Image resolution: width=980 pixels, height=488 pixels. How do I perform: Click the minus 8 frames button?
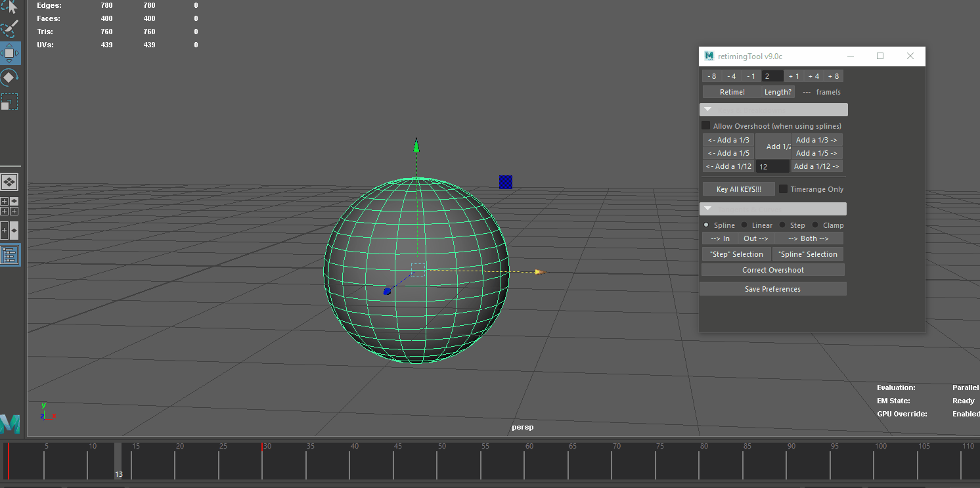[x=712, y=76]
